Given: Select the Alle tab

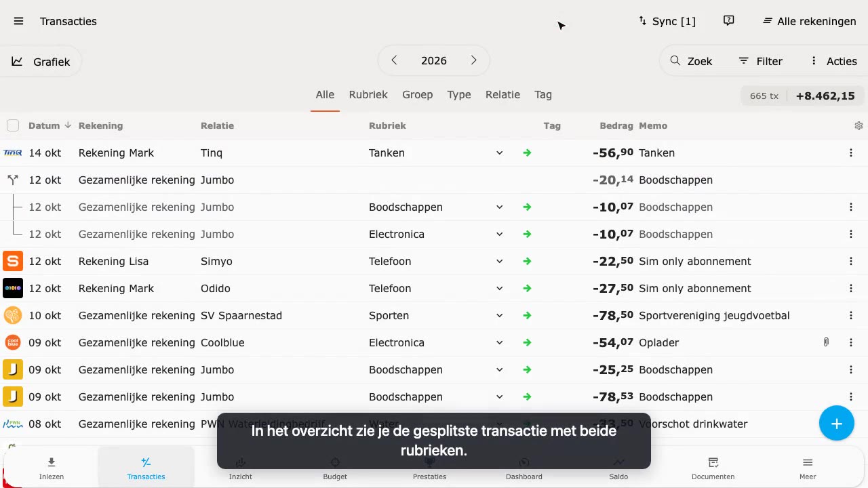Looking at the screenshot, I should [325, 95].
